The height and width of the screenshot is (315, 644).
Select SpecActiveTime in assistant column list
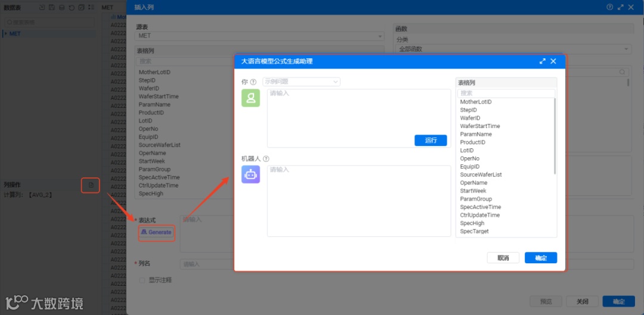tap(480, 207)
